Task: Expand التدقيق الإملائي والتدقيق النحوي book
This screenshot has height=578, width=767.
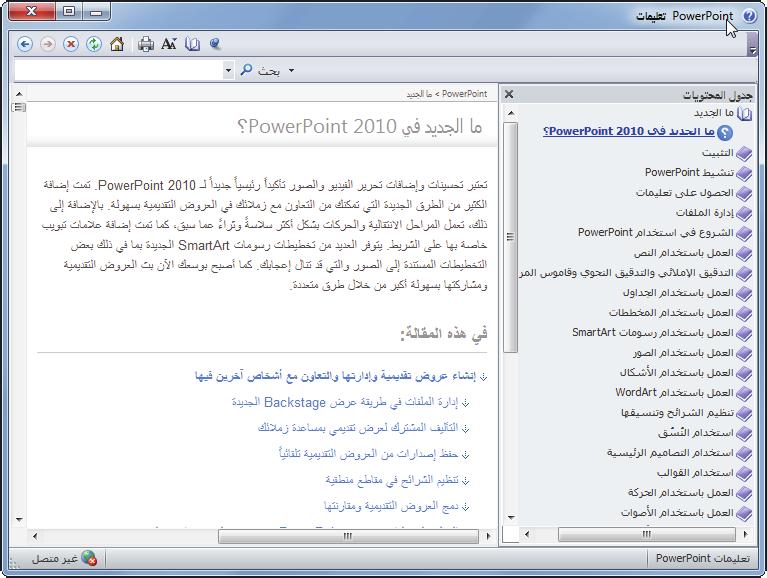Action: click(x=744, y=273)
